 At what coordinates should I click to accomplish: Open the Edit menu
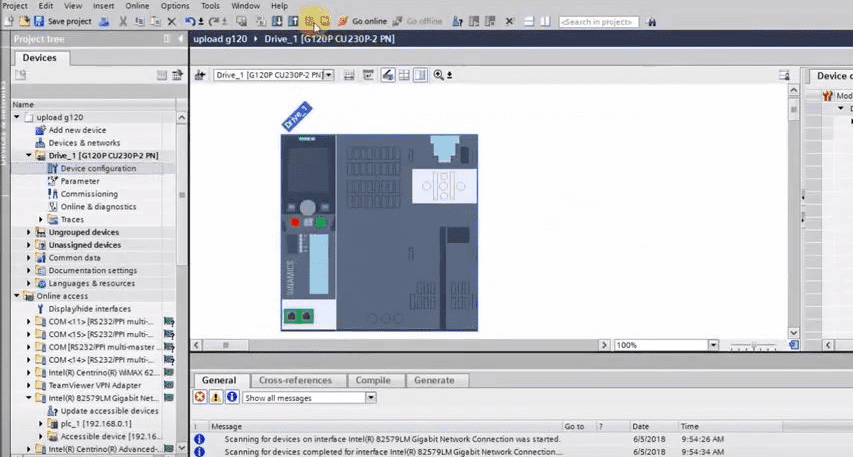pos(46,5)
